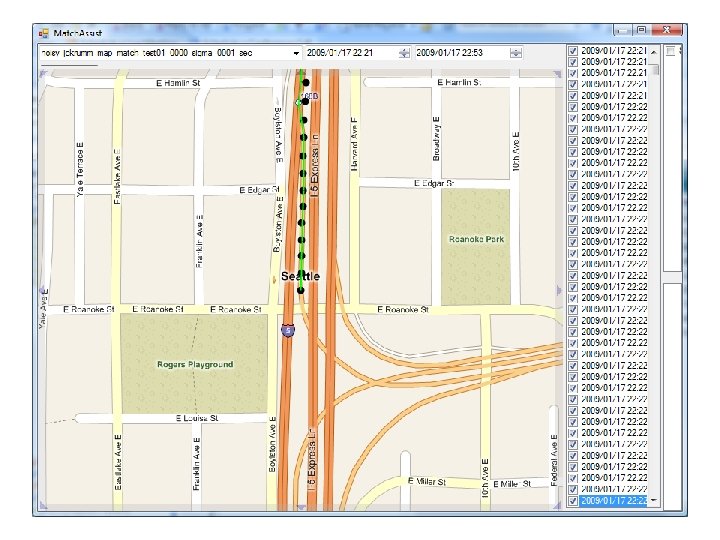Click the Rogers Playground label

[195, 364]
